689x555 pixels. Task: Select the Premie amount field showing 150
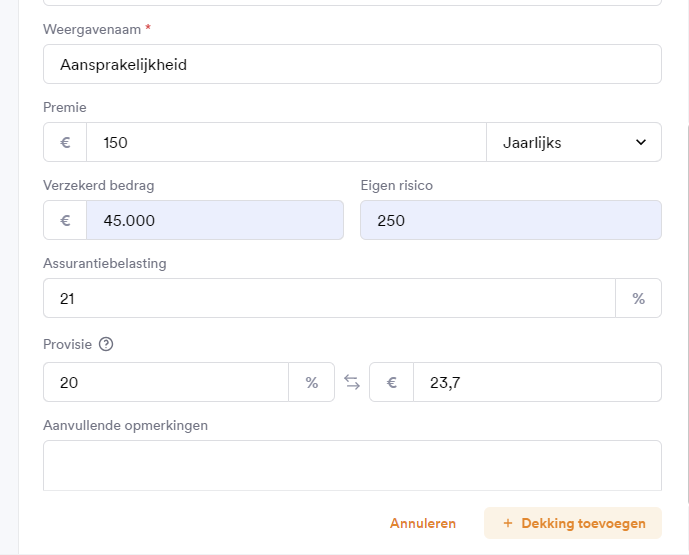pyautogui.click(x=286, y=142)
